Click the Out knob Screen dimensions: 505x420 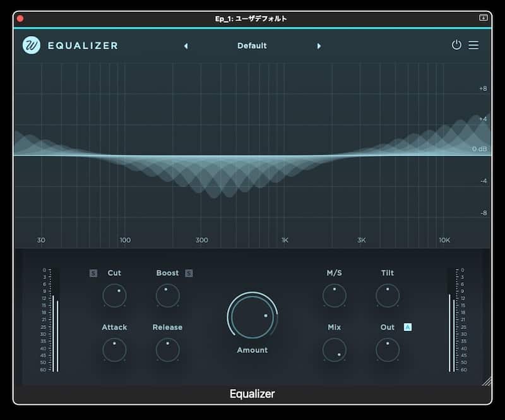click(x=388, y=350)
